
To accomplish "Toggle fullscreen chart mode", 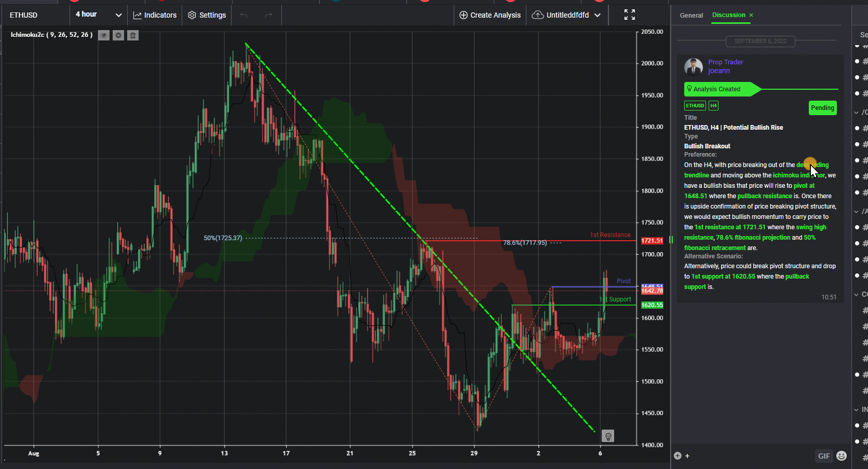I will (x=630, y=15).
